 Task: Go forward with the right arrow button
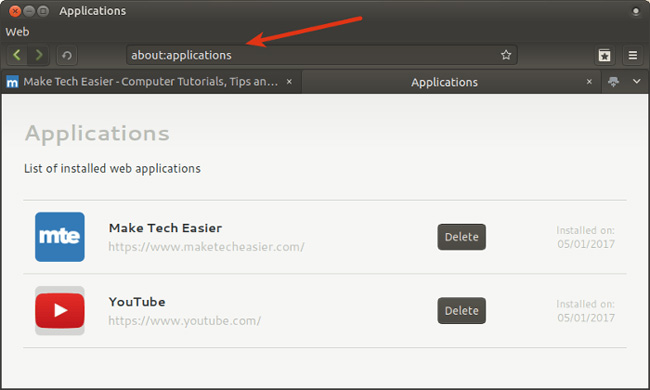pos(39,55)
